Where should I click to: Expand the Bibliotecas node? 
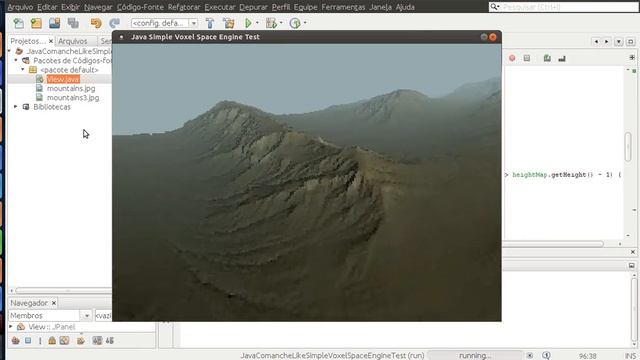click(16, 107)
